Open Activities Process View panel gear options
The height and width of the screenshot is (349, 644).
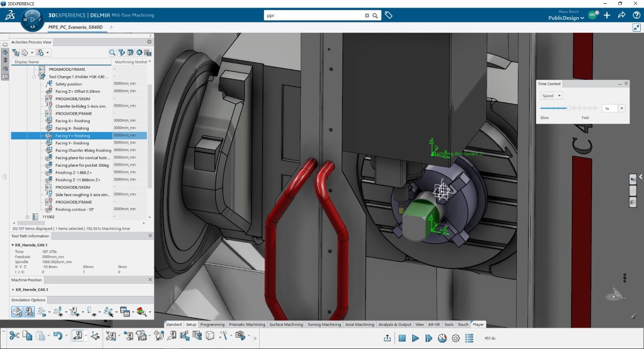(x=149, y=42)
